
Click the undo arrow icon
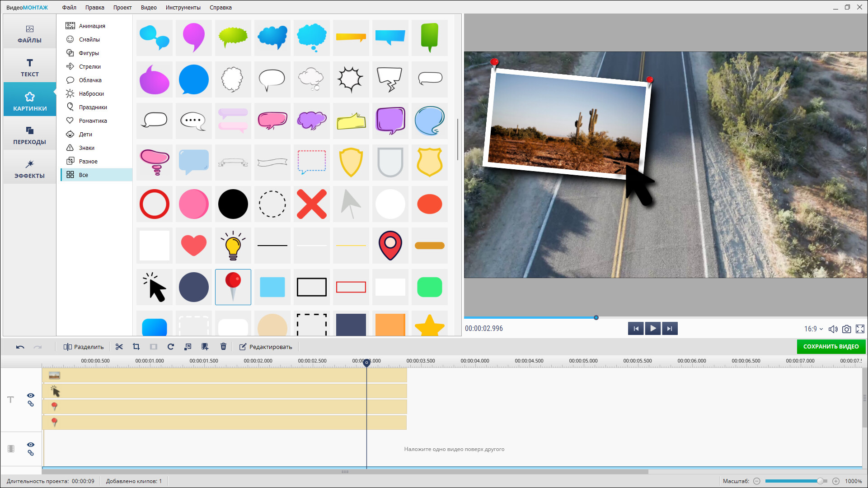(x=20, y=347)
